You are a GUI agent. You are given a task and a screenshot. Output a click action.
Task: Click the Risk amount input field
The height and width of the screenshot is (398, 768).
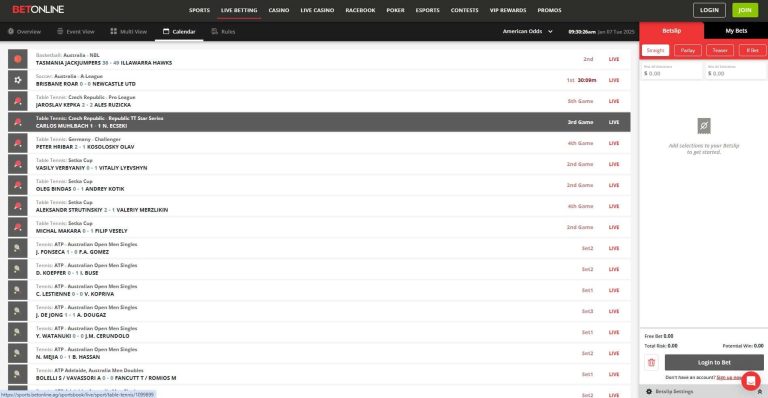coord(672,71)
